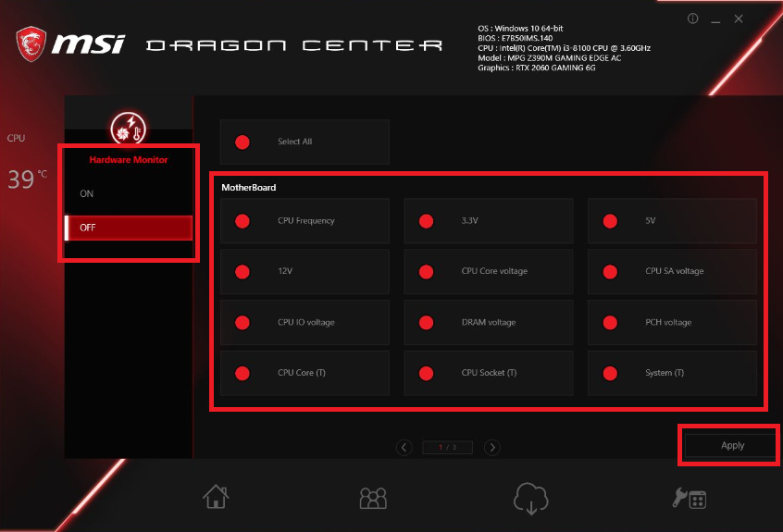Open the cloud download Live Update icon
Viewport: 783px width, 532px height.
(x=530, y=498)
